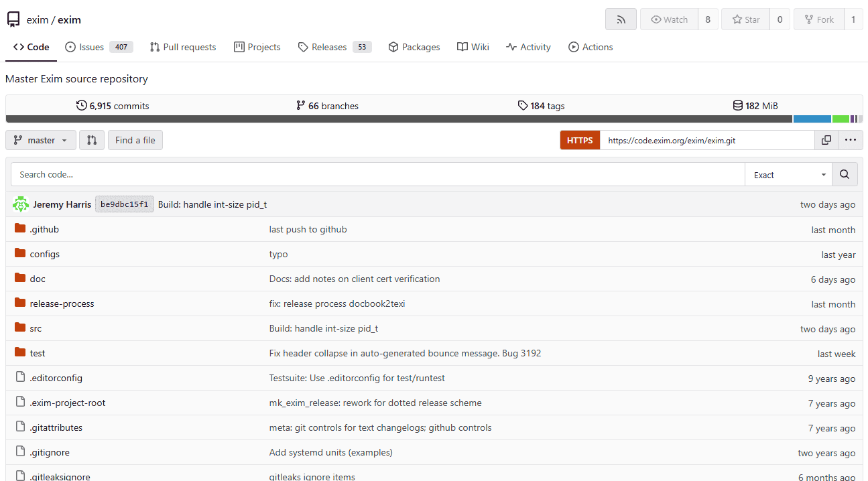Open 'Add systemd units (examples)' commit

pos(330,452)
